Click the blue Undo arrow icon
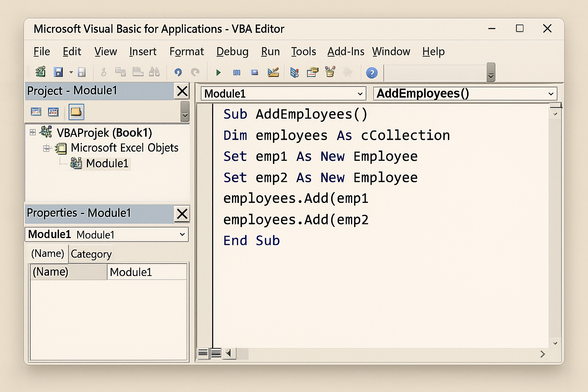588x392 pixels. point(178,72)
